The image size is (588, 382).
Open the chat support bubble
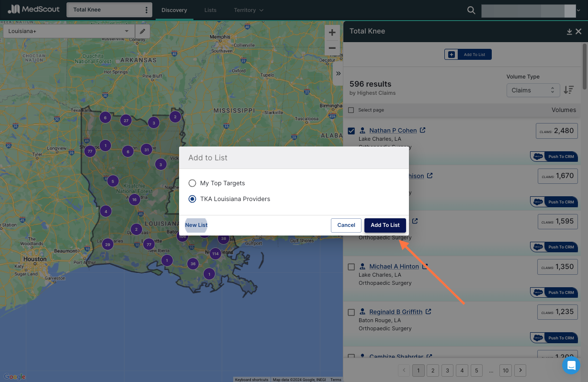point(571,366)
